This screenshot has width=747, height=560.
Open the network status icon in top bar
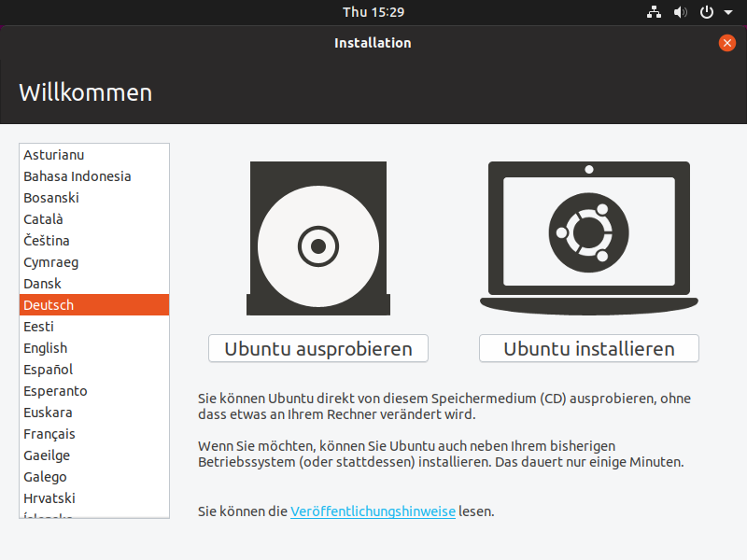click(x=654, y=12)
